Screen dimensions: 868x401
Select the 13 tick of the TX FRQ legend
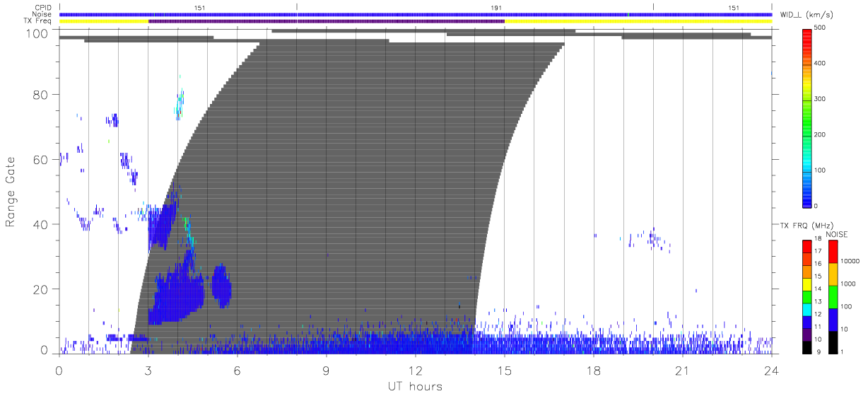[x=818, y=302]
